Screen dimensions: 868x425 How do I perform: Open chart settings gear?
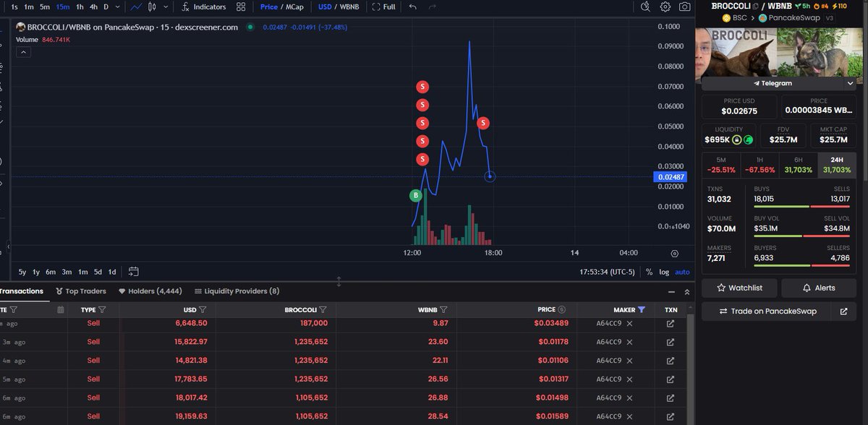coord(665,7)
